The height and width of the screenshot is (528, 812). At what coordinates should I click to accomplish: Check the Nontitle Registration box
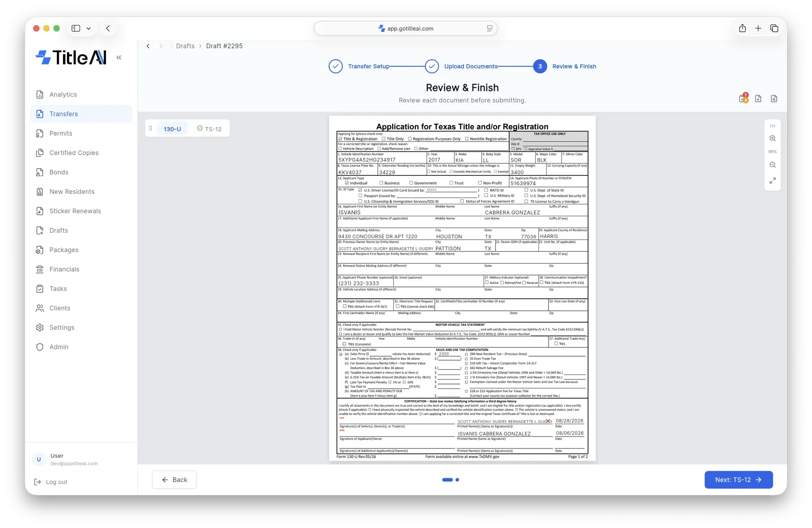pos(467,139)
